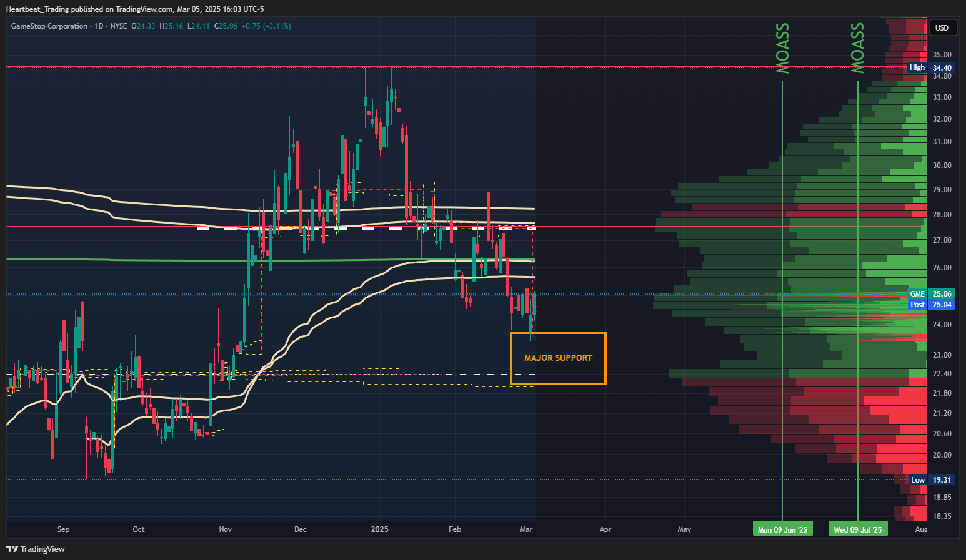This screenshot has height=560, width=966.
Task: Click the Apr label on time axis
Action: (605, 529)
